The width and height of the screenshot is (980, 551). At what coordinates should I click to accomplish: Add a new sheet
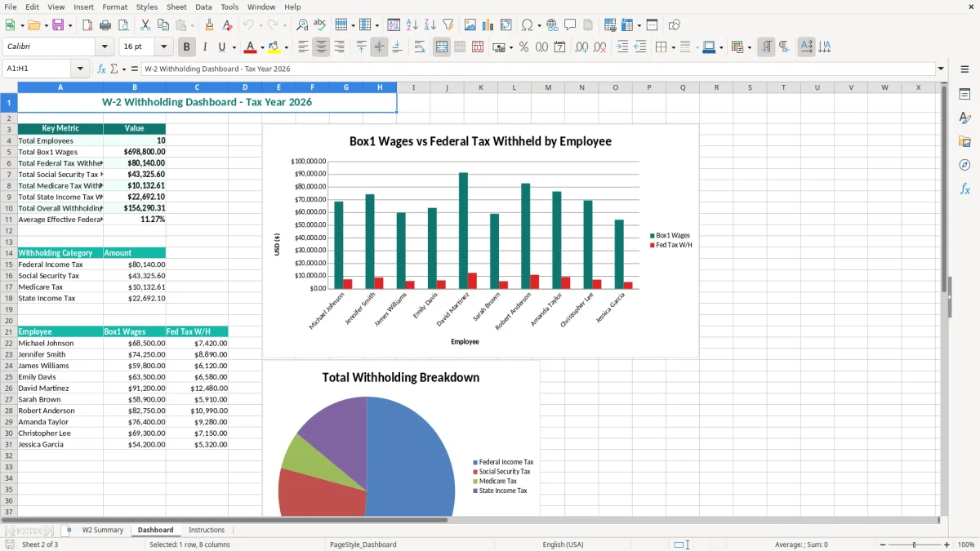(69, 531)
